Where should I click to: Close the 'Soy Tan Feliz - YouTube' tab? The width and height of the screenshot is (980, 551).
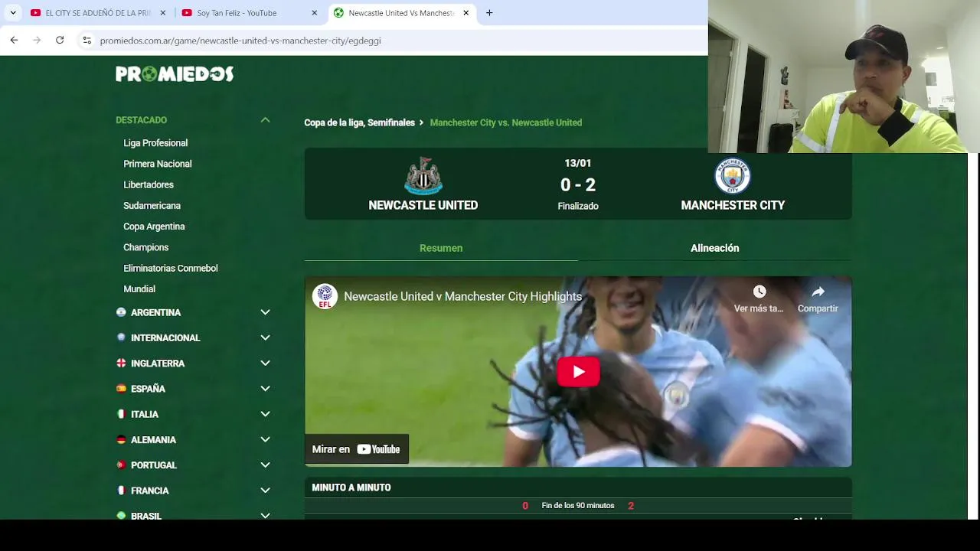[314, 13]
